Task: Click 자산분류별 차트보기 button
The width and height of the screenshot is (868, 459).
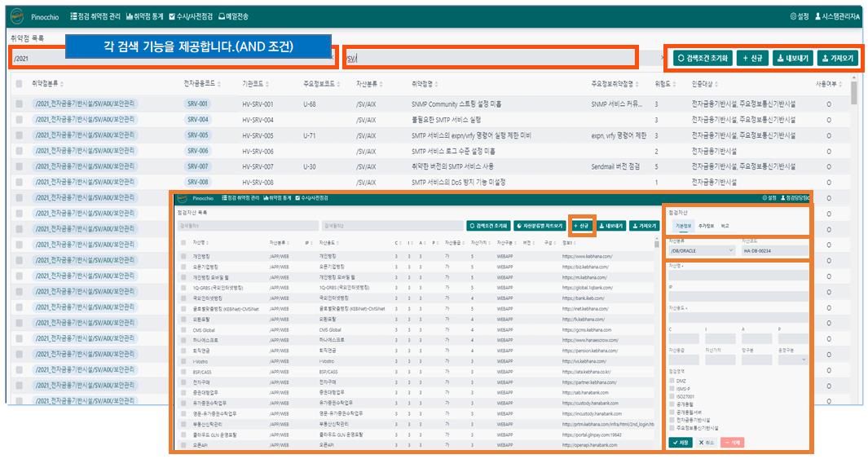Action: pyautogui.click(x=540, y=226)
